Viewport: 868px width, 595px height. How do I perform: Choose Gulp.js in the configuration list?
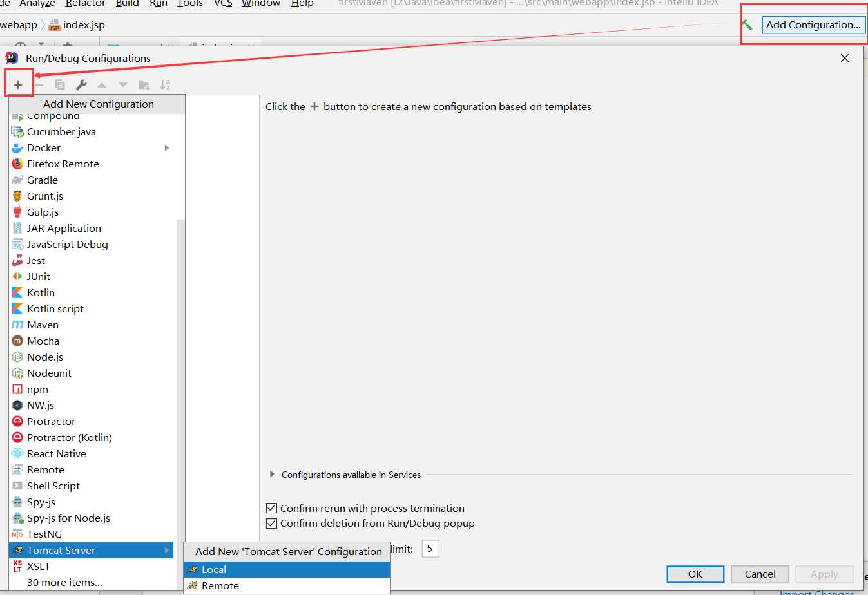(91, 212)
